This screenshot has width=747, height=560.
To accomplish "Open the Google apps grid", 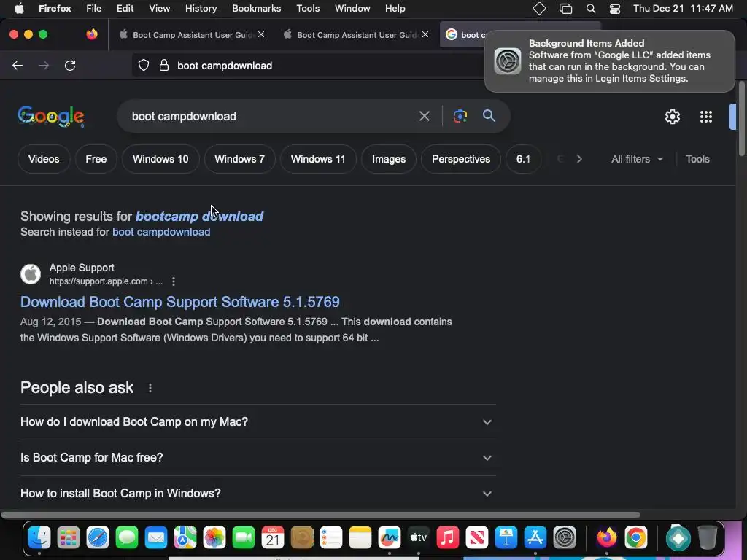I will [706, 117].
